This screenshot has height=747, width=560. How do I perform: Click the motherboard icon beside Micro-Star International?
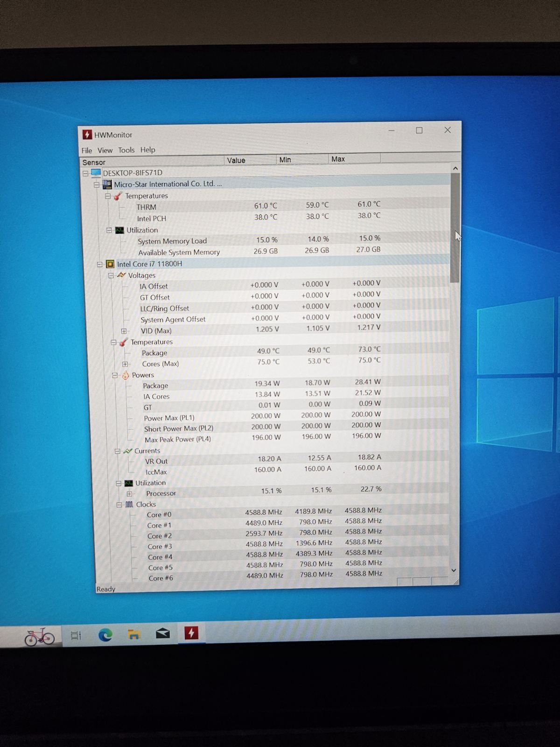coord(107,184)
